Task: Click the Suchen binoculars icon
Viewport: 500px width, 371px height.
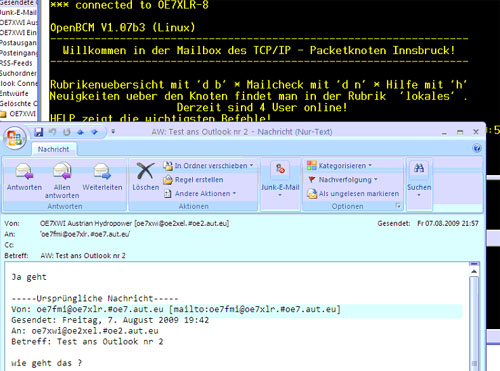Action: (419, 168)
